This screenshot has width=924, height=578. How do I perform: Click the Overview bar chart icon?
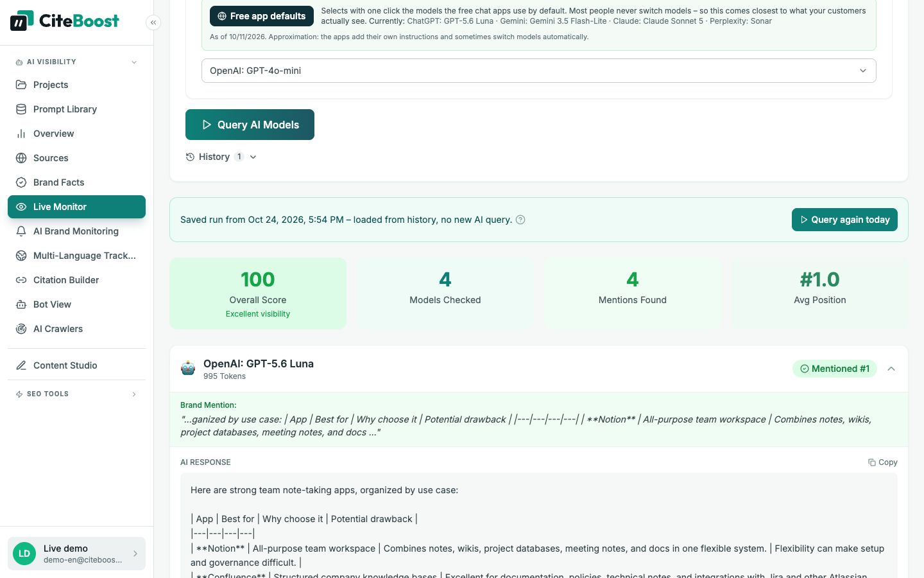(21, 134)
